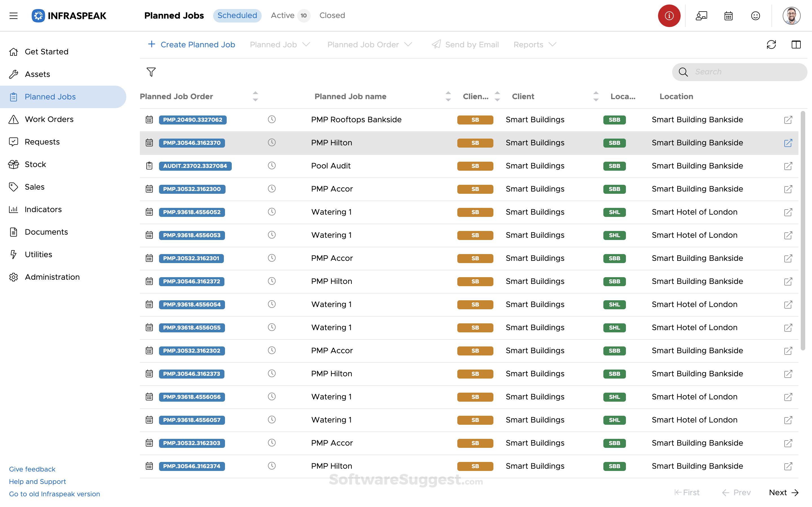Open external link icon for PMP Rooftops Bankside
812x507 pixels.
click(788, 120)
